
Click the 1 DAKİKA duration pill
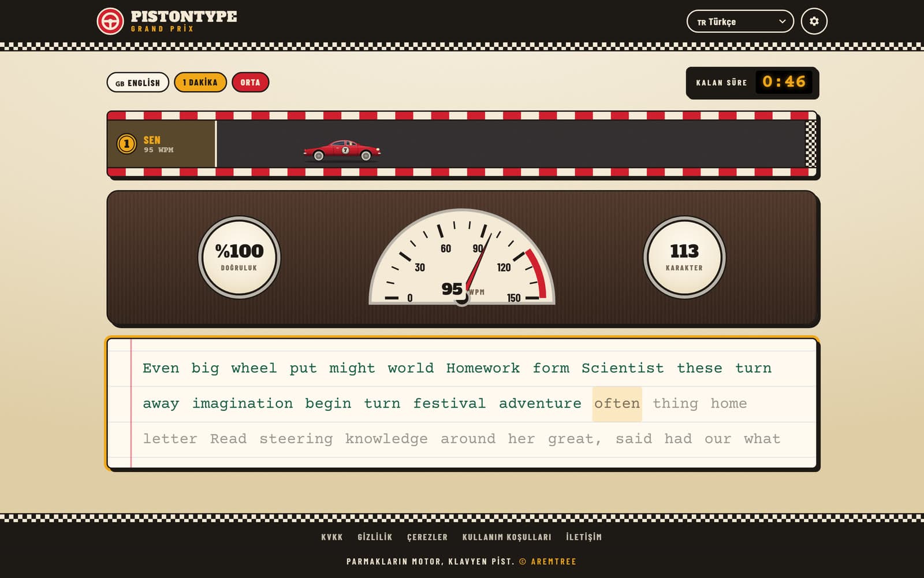pyautogui.click(x=200, y=83)
